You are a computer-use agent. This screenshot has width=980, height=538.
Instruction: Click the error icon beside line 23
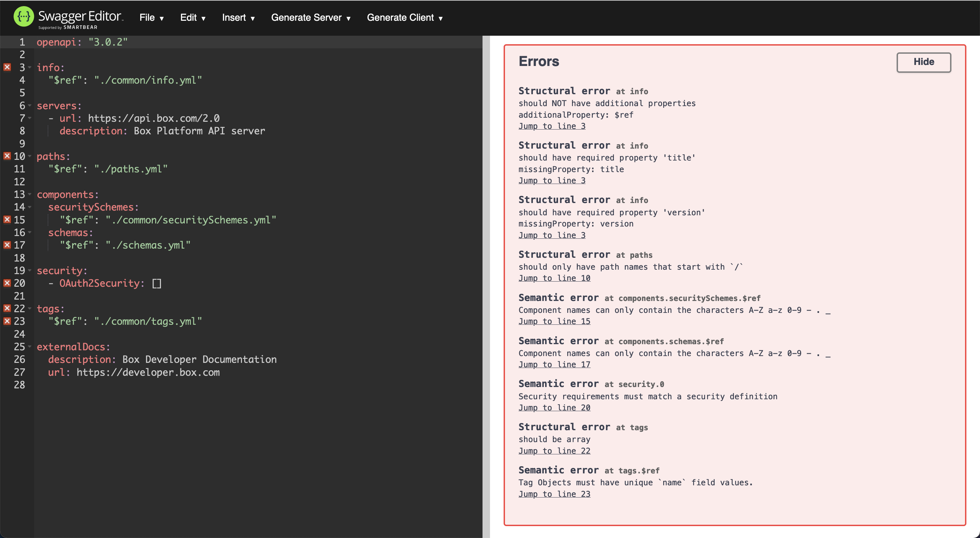7,321
